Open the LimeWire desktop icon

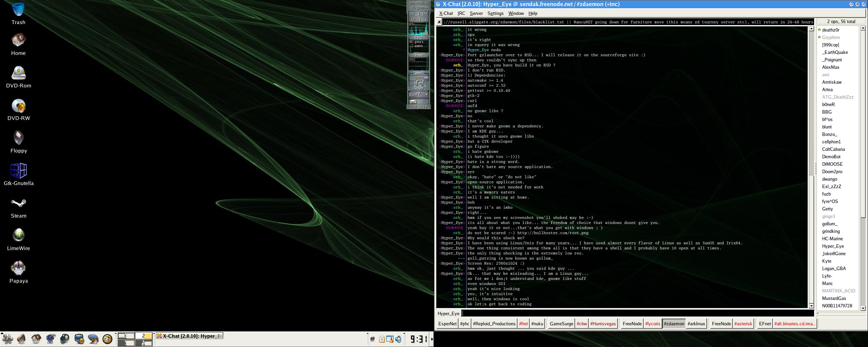point(18,236)
